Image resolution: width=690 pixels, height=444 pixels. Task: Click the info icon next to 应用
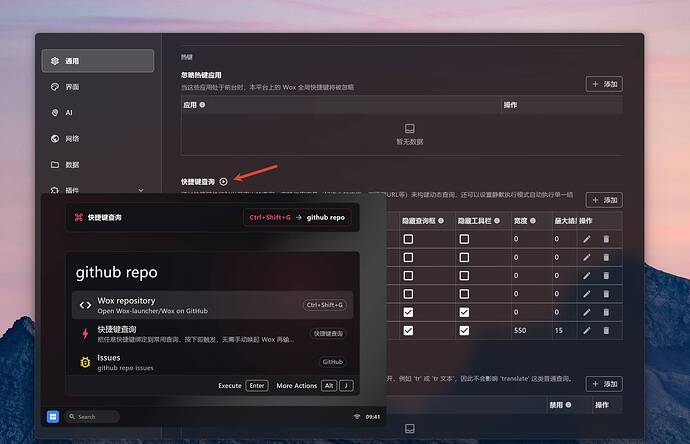coord(202,105)
